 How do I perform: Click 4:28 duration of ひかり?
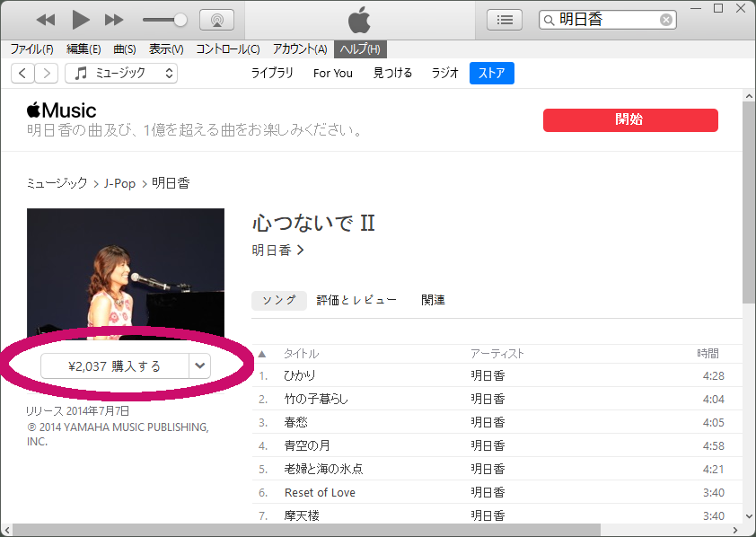[714, 376]
